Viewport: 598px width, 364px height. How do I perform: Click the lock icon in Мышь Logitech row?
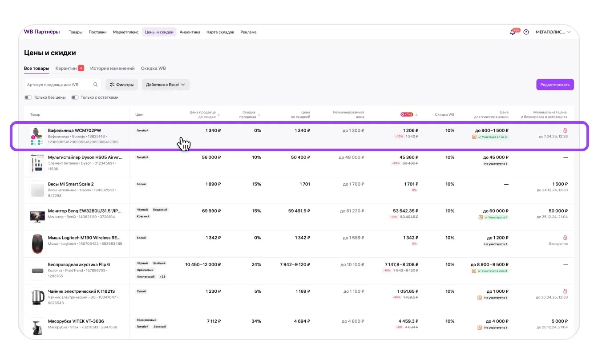[x=565, y=238]
